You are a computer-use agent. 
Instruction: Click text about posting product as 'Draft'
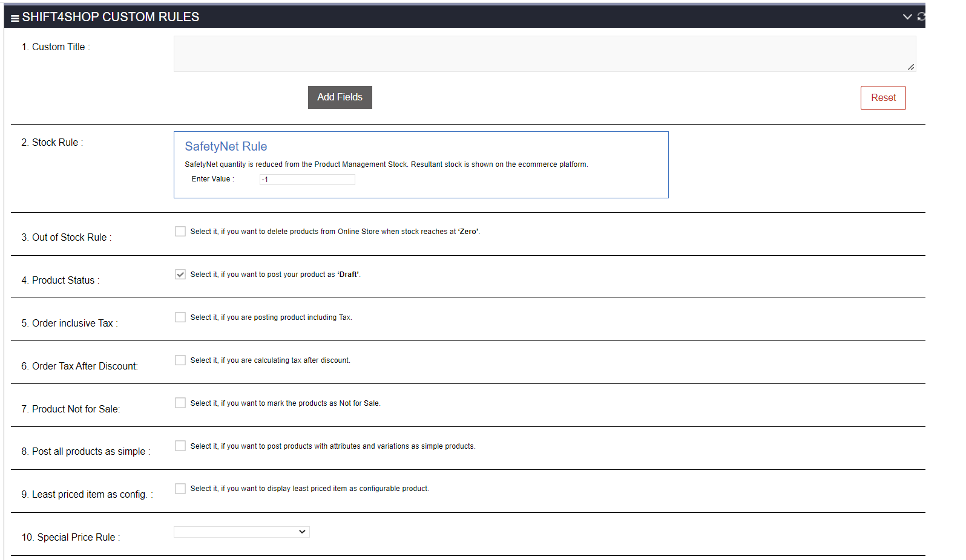(x=275, y=275)
